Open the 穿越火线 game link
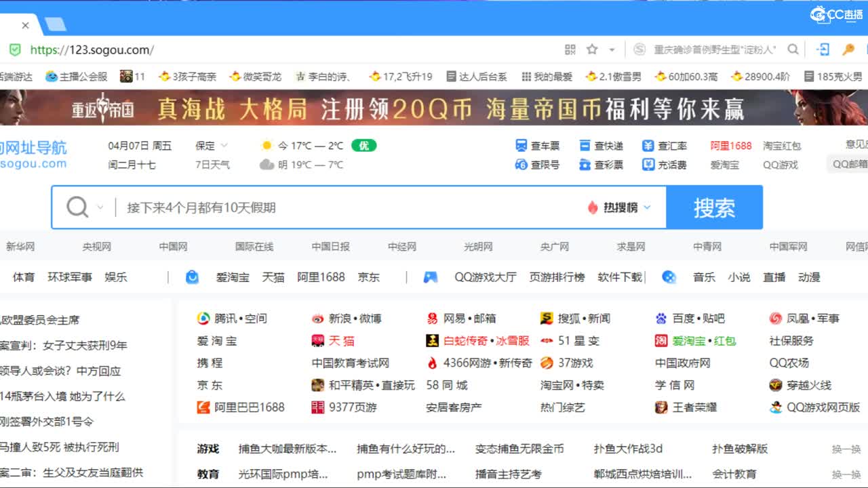Viewport: 868px width, 488px height. click(800, 385)
